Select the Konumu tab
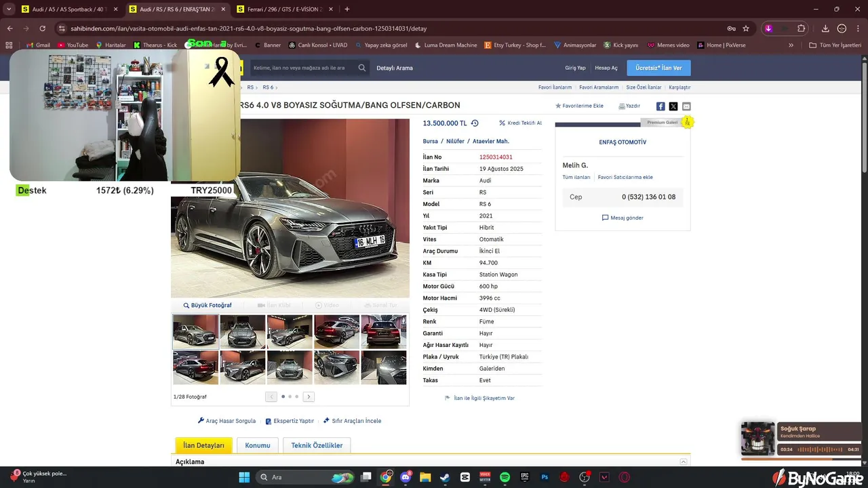The image size is (868, 488). [x=258, y=445]
